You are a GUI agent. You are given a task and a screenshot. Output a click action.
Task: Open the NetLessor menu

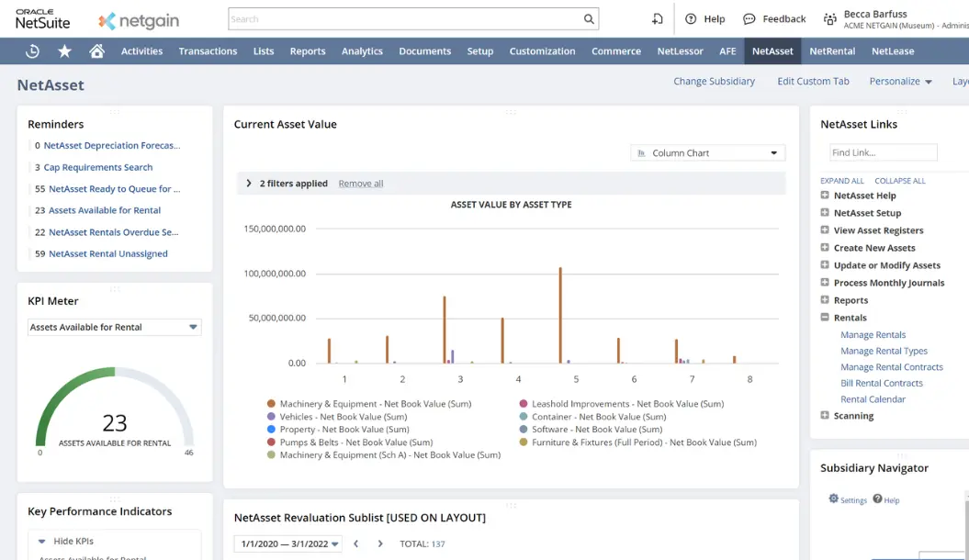coord(680,51)
